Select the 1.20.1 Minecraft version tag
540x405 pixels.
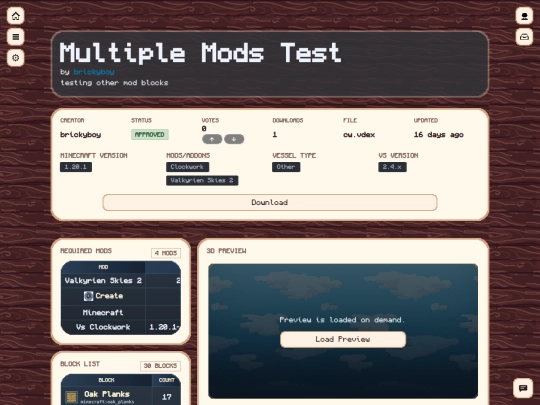(76, 167)
